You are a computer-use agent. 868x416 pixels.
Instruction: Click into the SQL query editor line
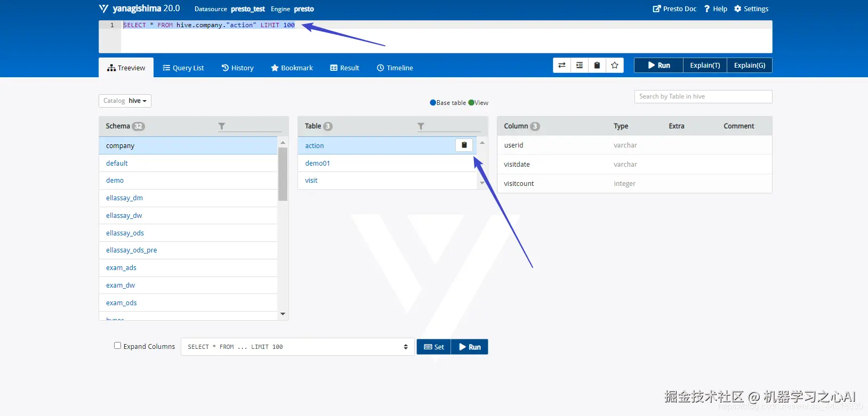tap(447, 25)
